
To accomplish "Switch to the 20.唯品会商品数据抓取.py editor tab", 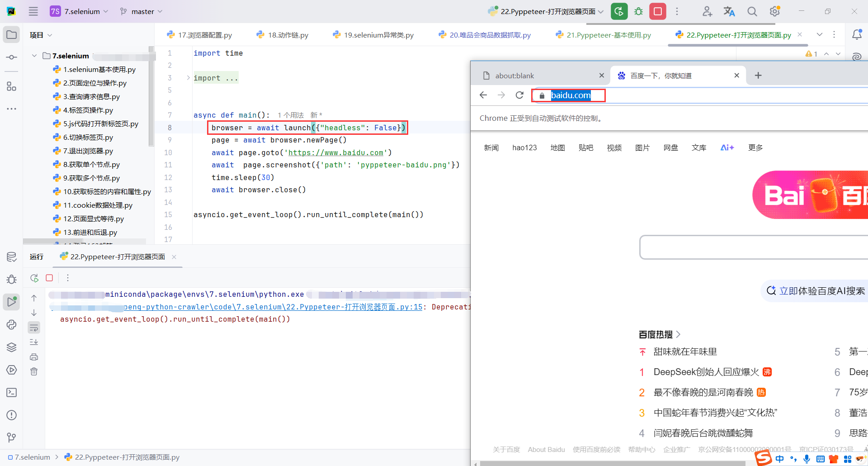I will coord(485,35).
